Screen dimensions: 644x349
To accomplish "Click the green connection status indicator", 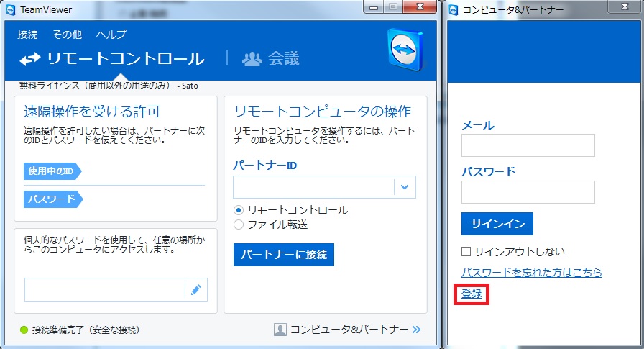I will [x=24, y=330].
